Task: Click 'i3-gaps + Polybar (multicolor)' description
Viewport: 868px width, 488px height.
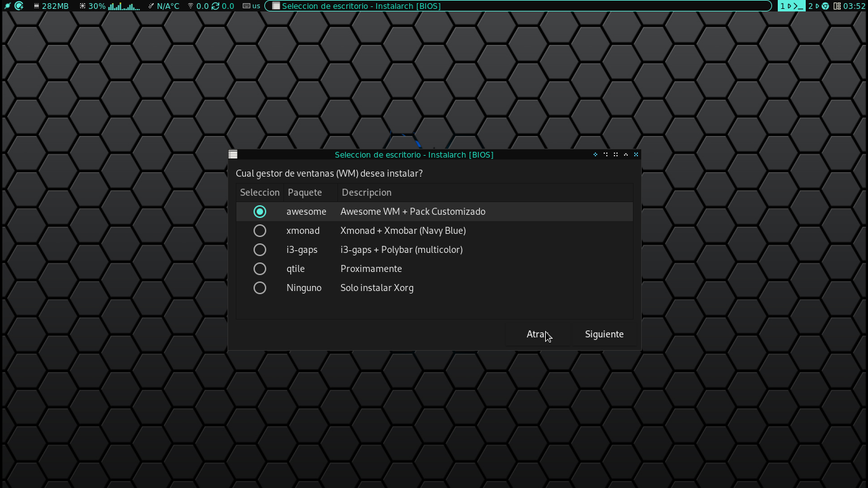Action: coord(402,250)
